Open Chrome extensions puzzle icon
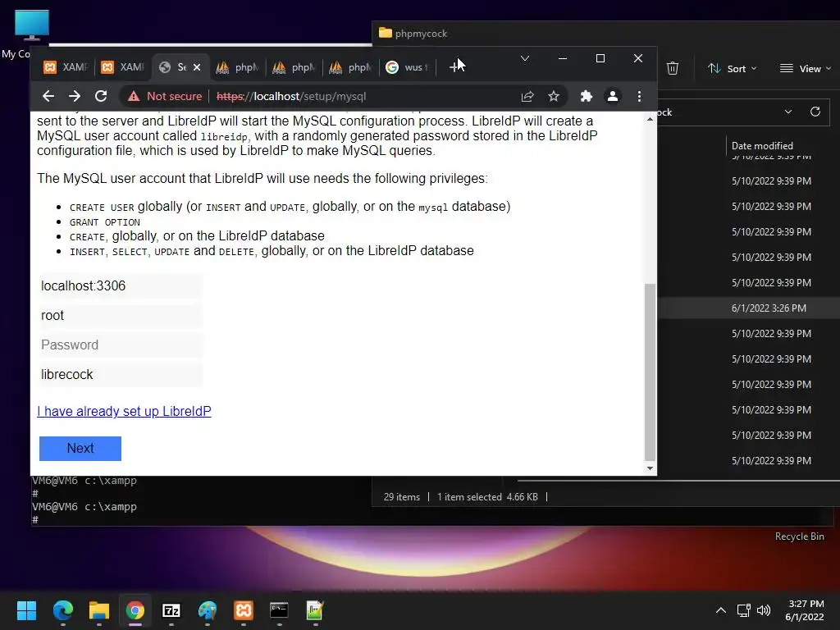Screen dimensions: 840x630 tap(586, 97)
